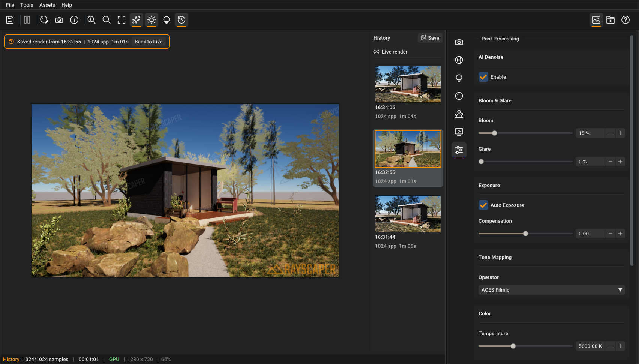The image size is (639, 364).
Task: Click the Bloom 15 % value field
Action: tap(590, 133)
